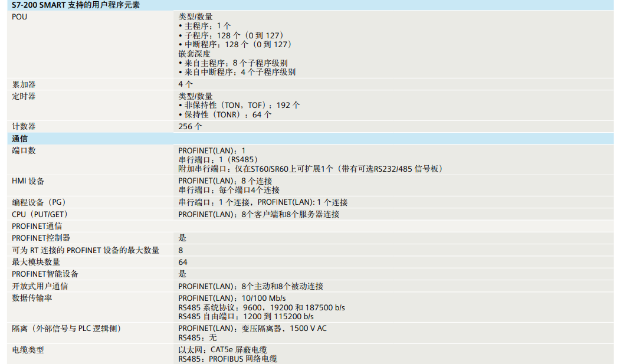Click the value '8' for RT devices

tap(181, 250)
